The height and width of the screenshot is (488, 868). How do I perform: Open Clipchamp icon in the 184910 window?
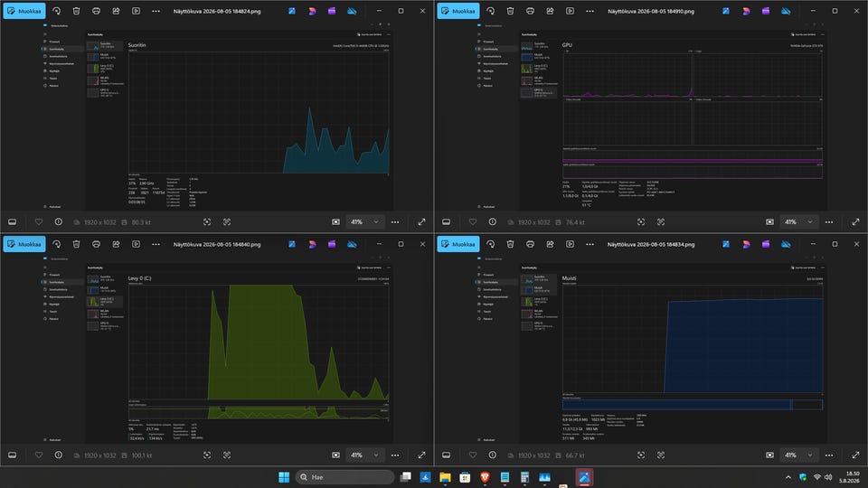(x=766, y=11)
